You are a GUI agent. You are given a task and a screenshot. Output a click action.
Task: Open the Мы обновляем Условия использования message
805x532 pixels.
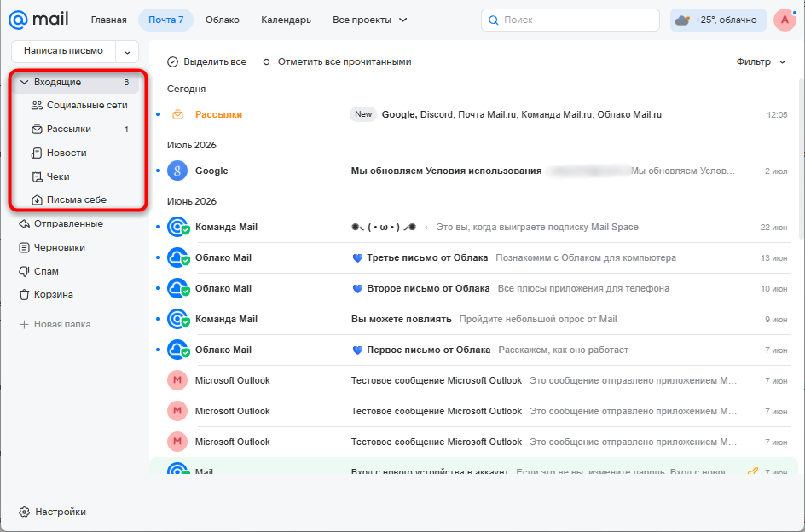pos(472,171)
